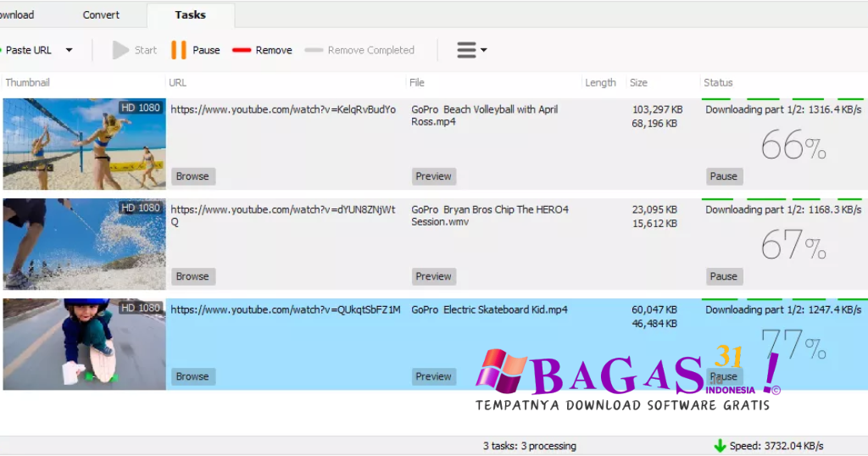Click the orange Pause icon in toolbar
Screen dimensions: 868x456
coord(178,50)
